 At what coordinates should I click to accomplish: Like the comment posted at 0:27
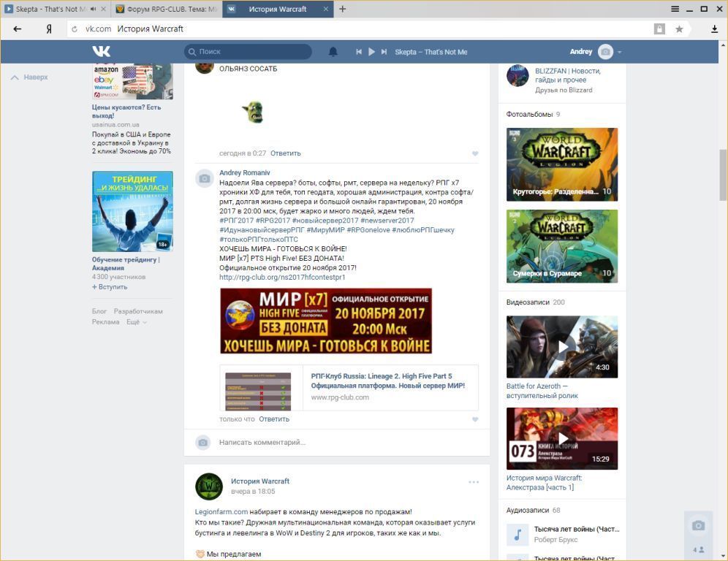(x=475, y=153)
